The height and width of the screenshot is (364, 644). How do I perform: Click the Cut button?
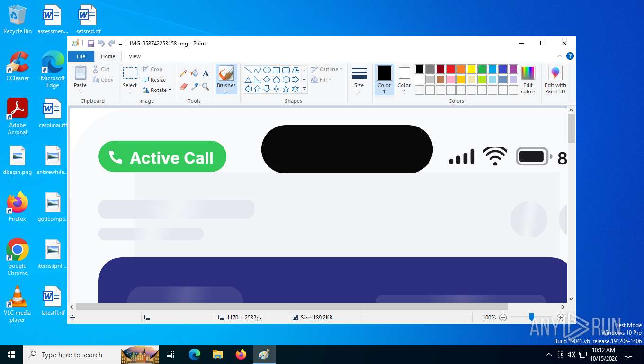[101, 69]
